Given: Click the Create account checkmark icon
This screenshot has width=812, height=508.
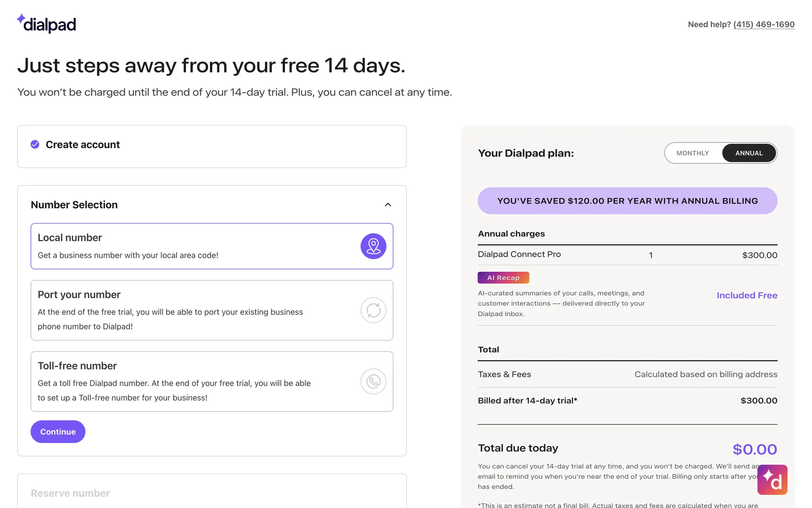Looking at the screenshot, I should [x=35, y=145].
